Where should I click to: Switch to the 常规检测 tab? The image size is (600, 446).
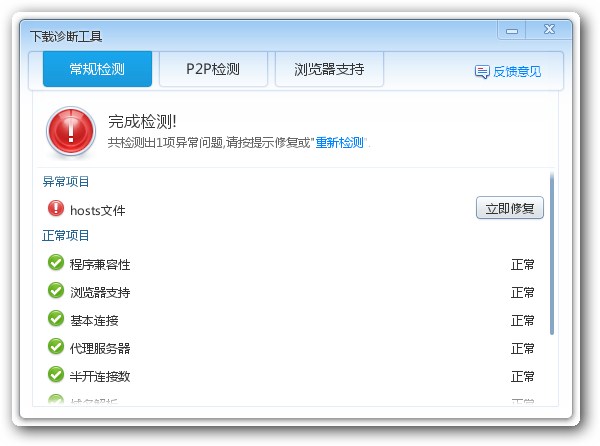(x=97, y=70)
